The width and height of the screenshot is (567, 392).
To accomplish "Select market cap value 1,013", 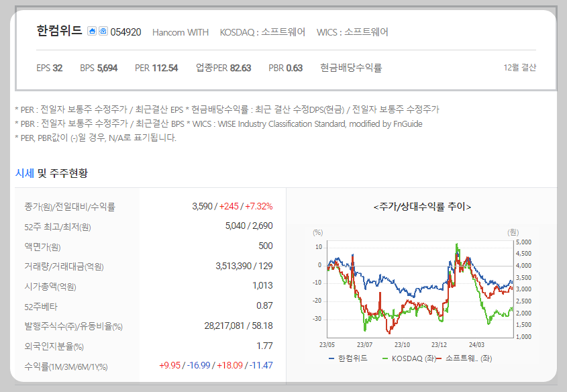I will 263,286.
